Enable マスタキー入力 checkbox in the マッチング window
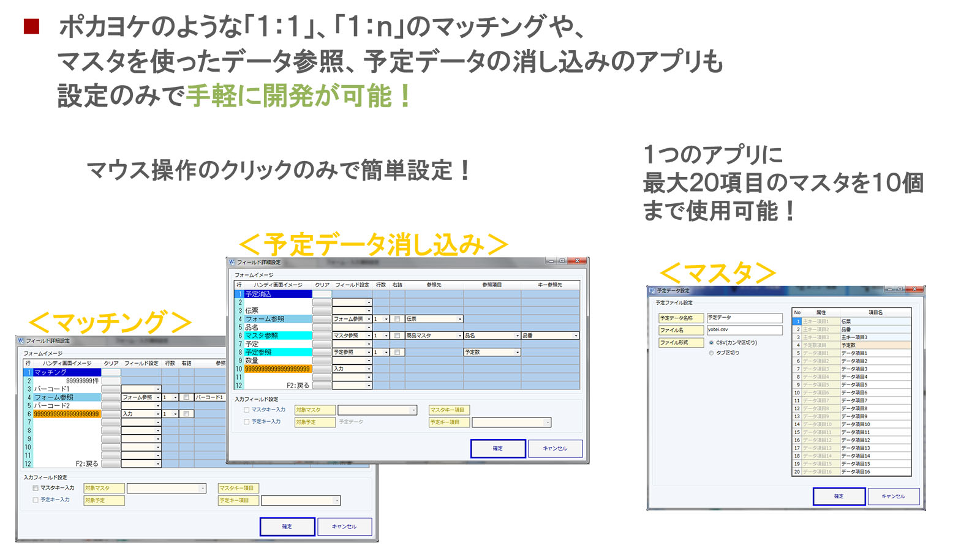Viewport: 980px width, 551px height. click(36, 488)
